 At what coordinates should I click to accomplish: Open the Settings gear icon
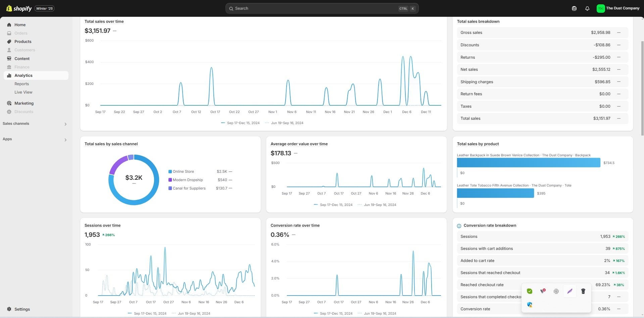click(9, 309)
